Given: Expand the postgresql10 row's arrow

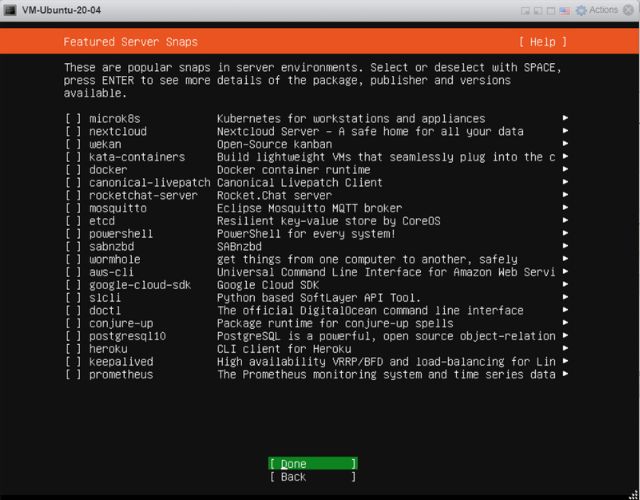Looking at the screenshot, I should tap(565, 336).
